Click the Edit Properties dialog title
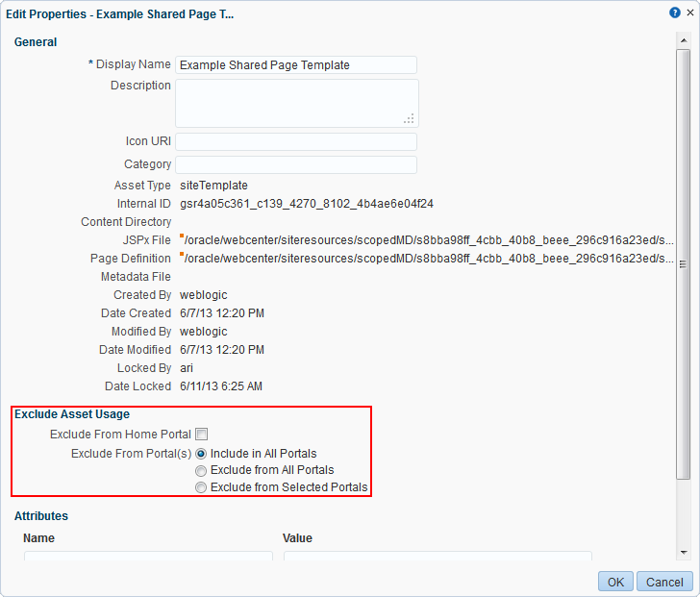 (x=119, y=14)
